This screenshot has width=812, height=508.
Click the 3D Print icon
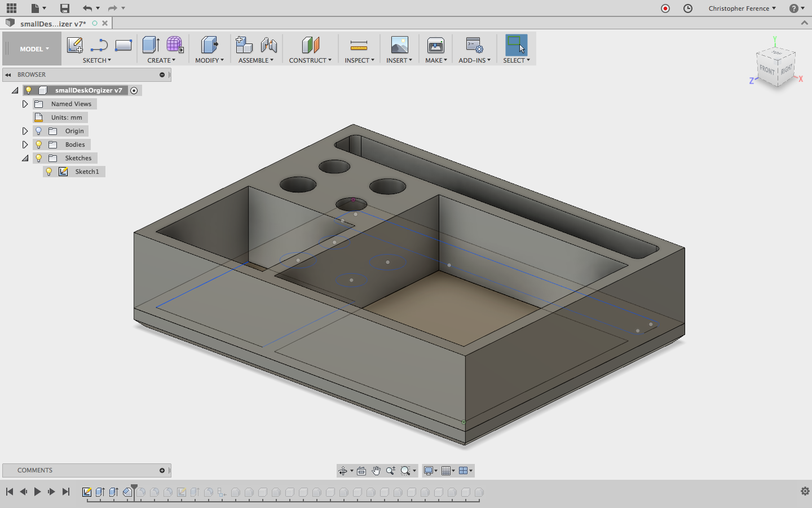pyautogui.click(x=436, y=45)
